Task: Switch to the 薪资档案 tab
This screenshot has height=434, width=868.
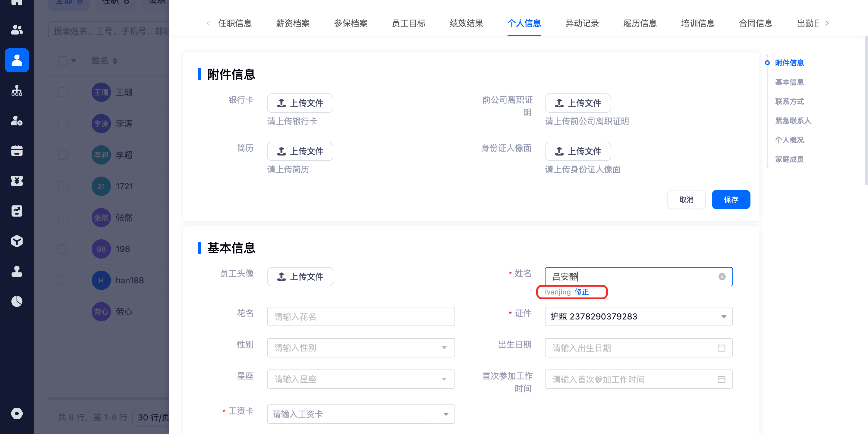Action: (x=292, y=23)
